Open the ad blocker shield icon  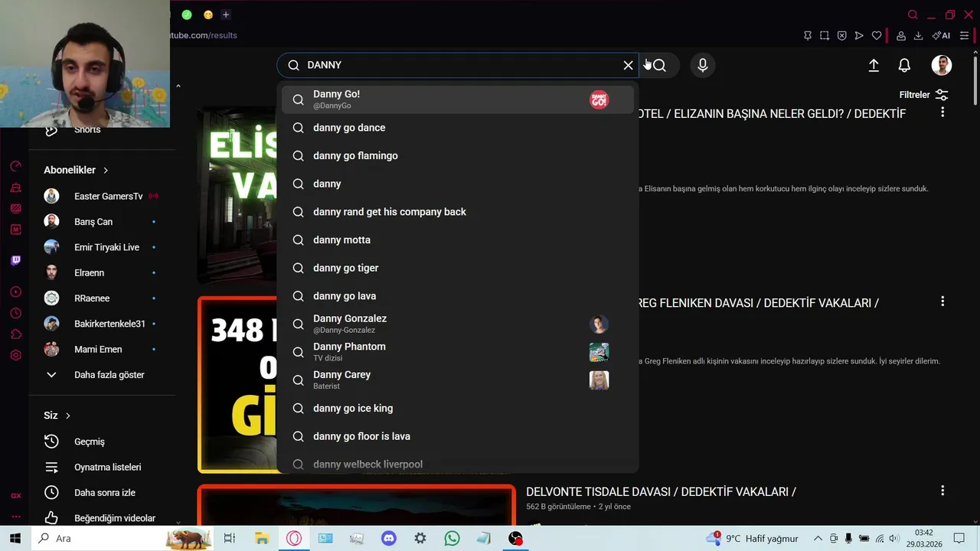[x=841, y=35]
